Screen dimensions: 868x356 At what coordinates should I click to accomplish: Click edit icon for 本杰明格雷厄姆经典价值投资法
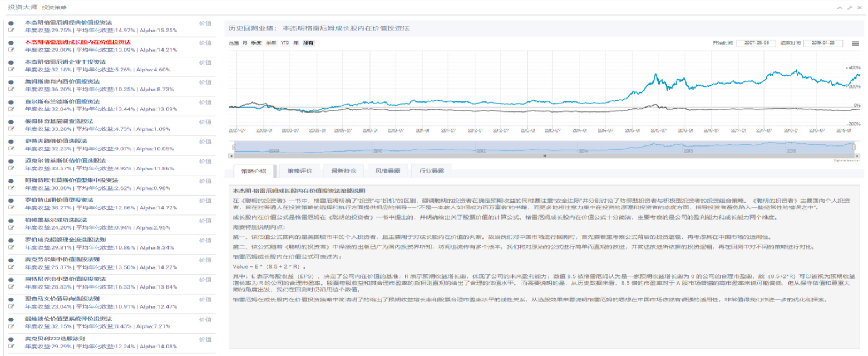pyautogui.click(x=11, y=30)
